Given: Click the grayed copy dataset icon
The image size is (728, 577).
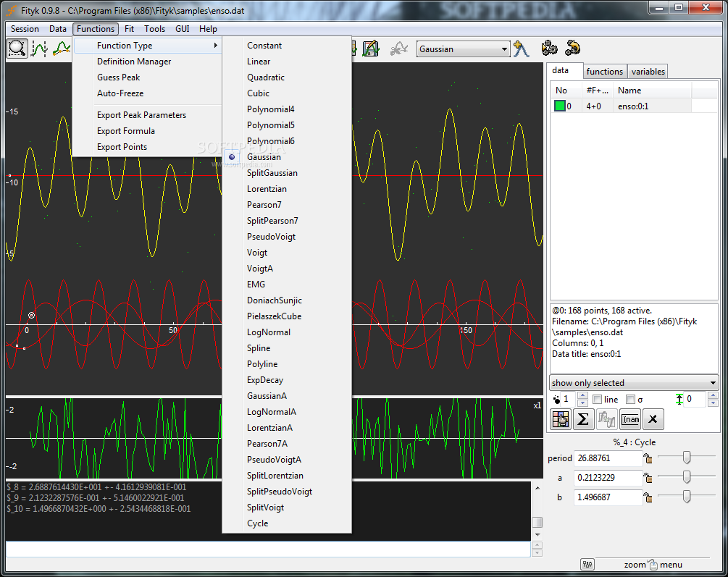Looking at the screenshot, I should coord(606,419).
